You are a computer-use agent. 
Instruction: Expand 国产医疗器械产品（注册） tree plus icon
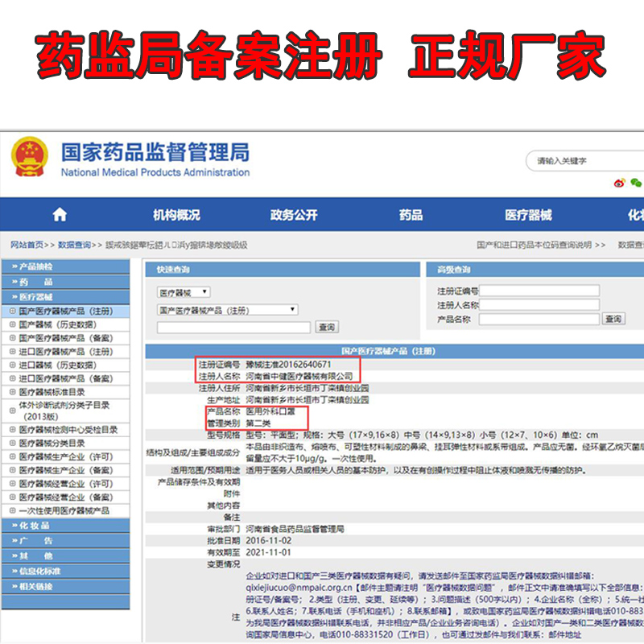point(12,311)
